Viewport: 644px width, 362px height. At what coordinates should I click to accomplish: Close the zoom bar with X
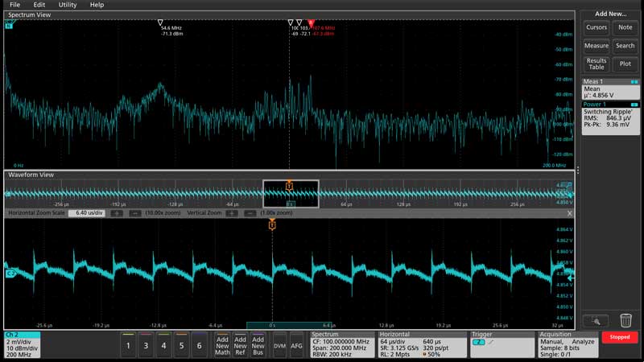tap(569, 213)
